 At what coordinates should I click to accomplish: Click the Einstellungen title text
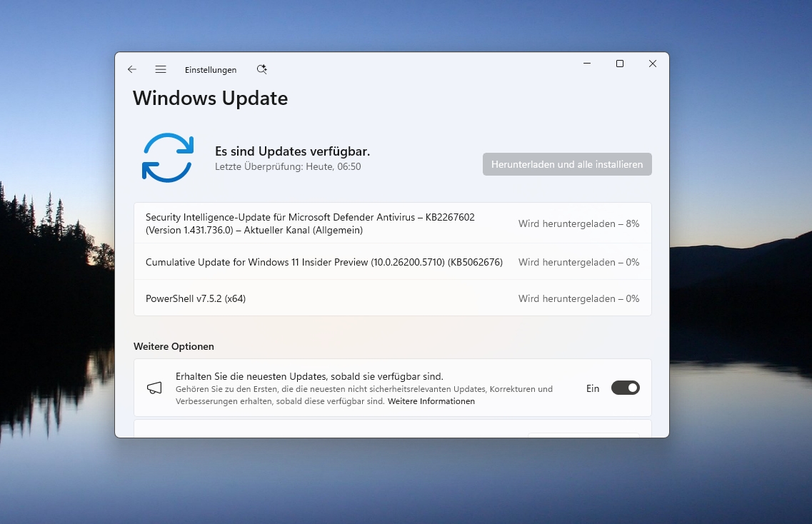[x=211, y=70]
